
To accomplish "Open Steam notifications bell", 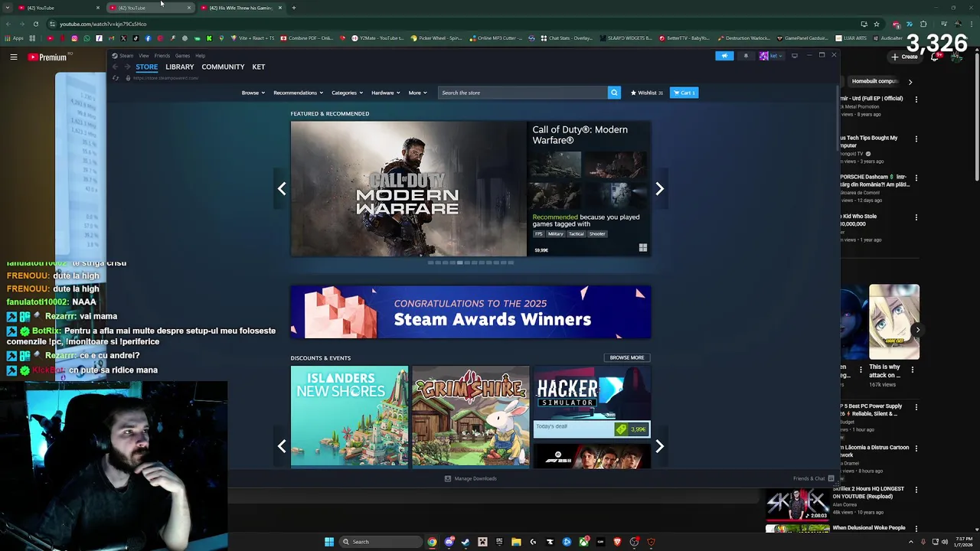I will (x=746, y=56).
